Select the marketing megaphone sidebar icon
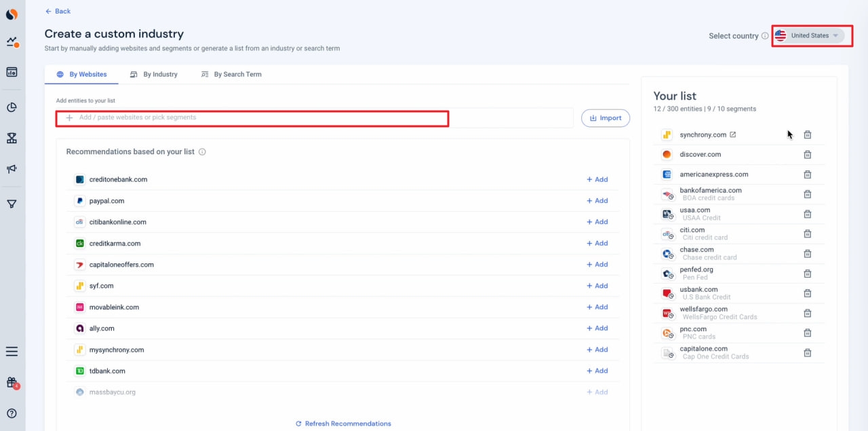 [x=12, y=168]
